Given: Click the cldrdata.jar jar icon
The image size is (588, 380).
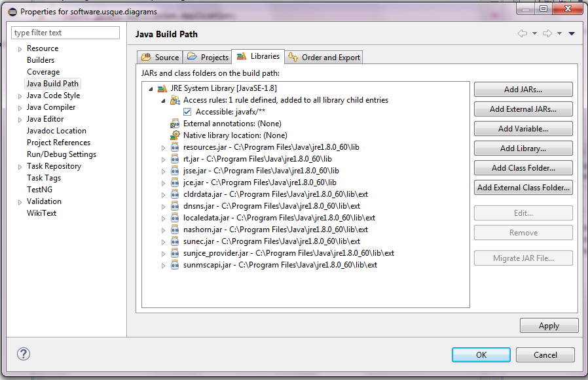Looking at the screenshot, I should [175, 194].
